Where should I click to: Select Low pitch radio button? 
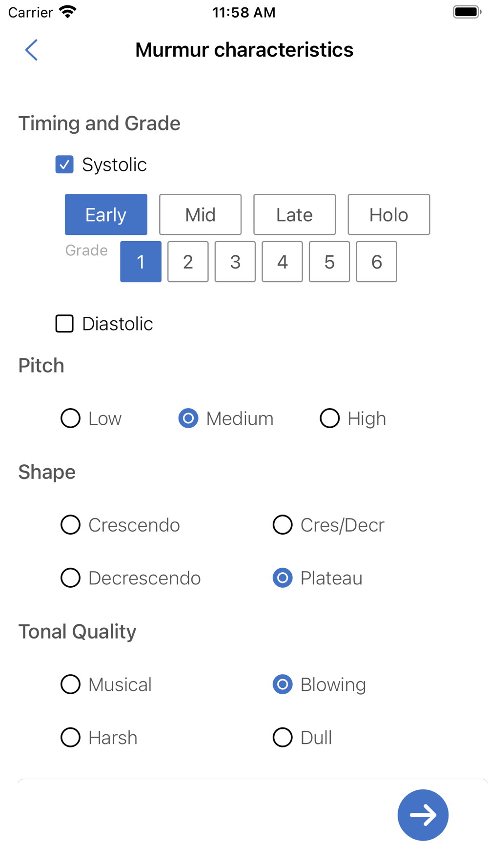tap(71, 418)
